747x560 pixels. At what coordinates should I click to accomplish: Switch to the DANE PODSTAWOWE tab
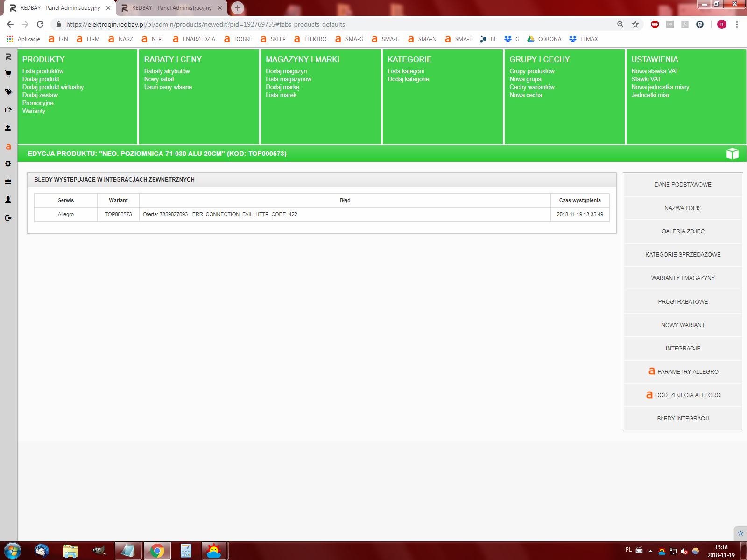683,185
